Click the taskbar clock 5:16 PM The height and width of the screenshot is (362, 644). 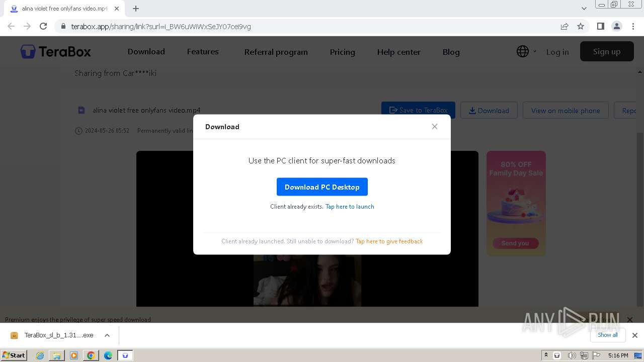(618, 355)
